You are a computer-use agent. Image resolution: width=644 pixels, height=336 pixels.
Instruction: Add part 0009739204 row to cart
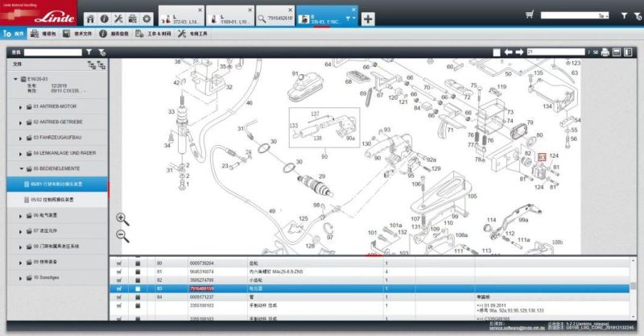pos(119,263)
